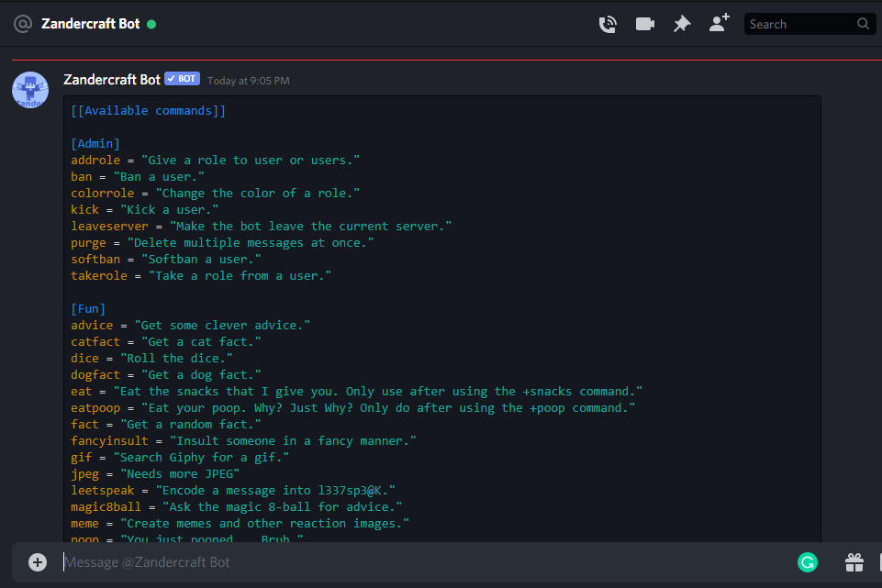Open Zandercraft Bot avatar profile
This screenshot has width=882, height=588.
[30, 90]
